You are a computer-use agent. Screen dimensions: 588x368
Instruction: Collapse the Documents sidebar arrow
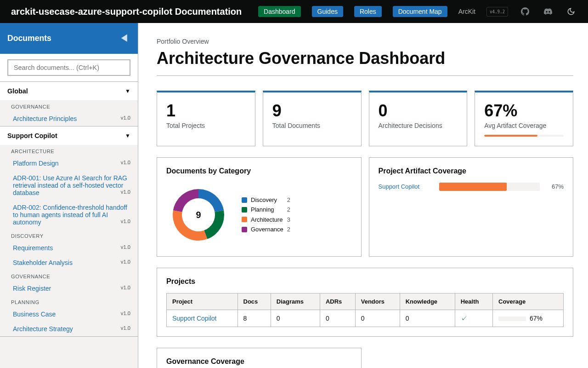coord(124,38)
